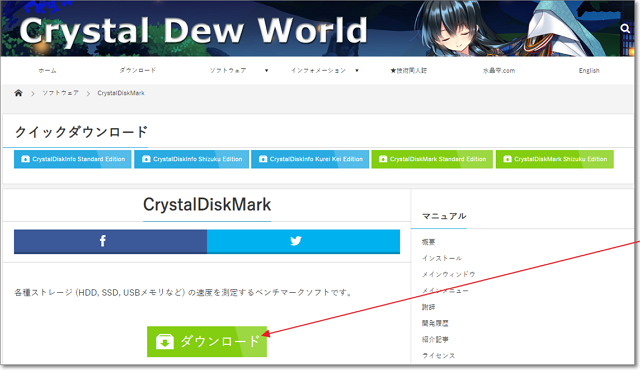
Task: Download CrystalDiskInfo Shizuku Edition
Action: [191, 159]
